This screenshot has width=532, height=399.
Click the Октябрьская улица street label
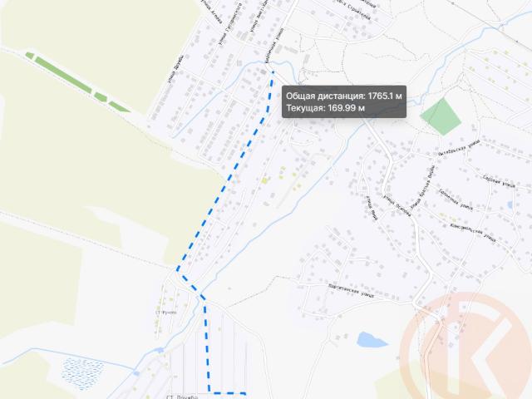click(458, 148)
